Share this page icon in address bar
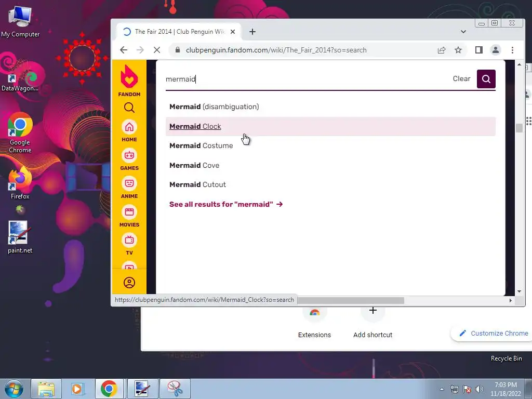 point(442,50)
